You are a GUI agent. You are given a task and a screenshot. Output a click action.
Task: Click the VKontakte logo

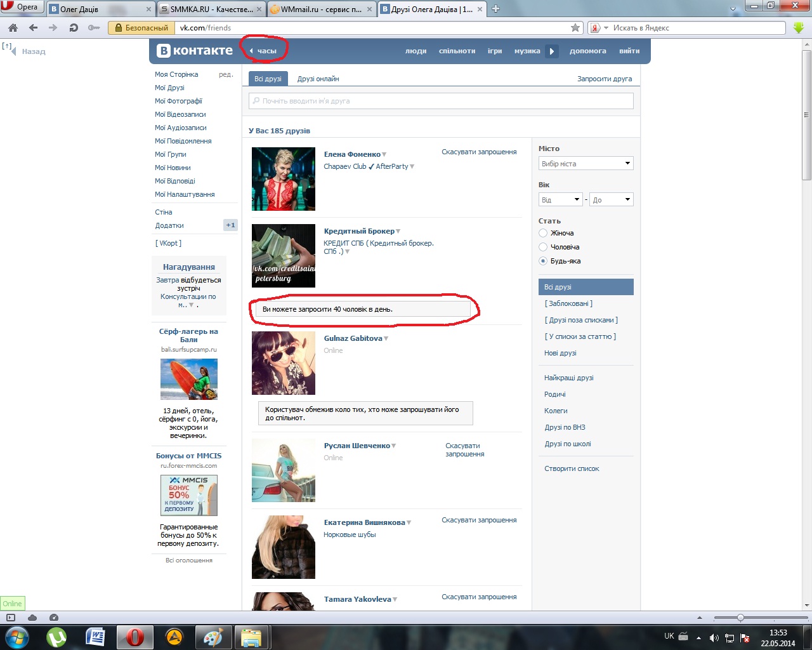[x=195, y=51]
